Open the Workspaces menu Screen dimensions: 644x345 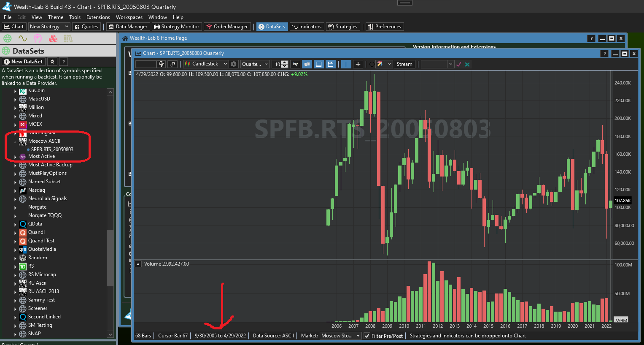(x=129, y=17)
